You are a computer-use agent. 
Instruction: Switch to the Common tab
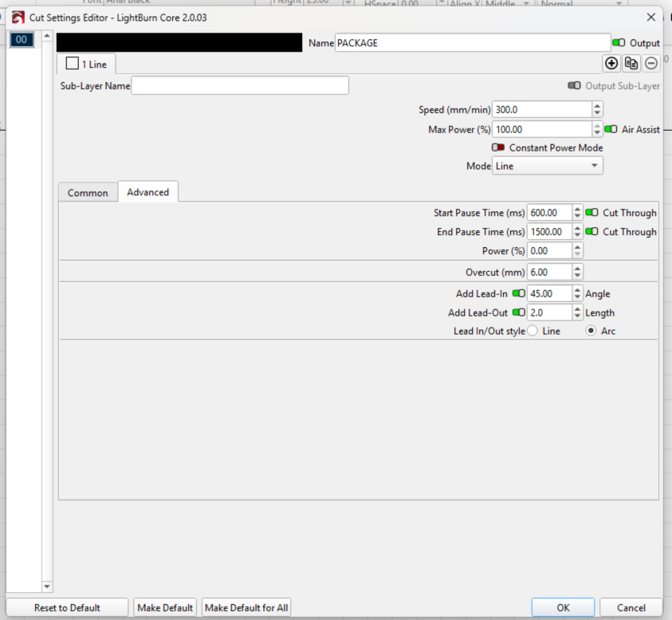(x=88, y=193)
